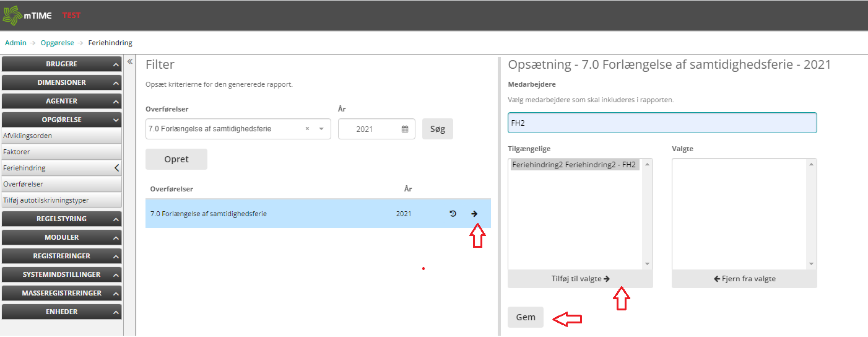Select Feriehindring2 - FH2 in Tilgængelige list
This screenshot has height=337, width=868.
(x=574, y=165)
